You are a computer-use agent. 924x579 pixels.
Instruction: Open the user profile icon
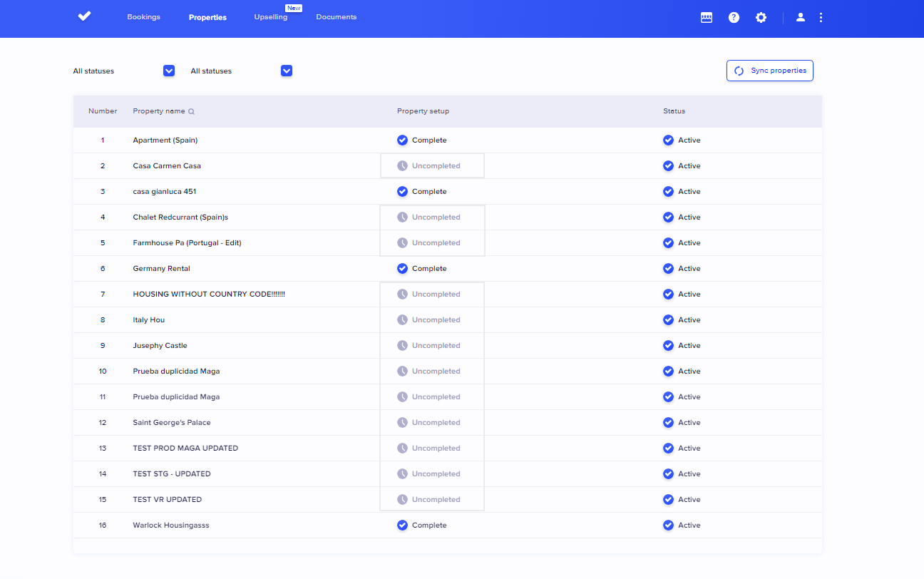click(801, 17)
